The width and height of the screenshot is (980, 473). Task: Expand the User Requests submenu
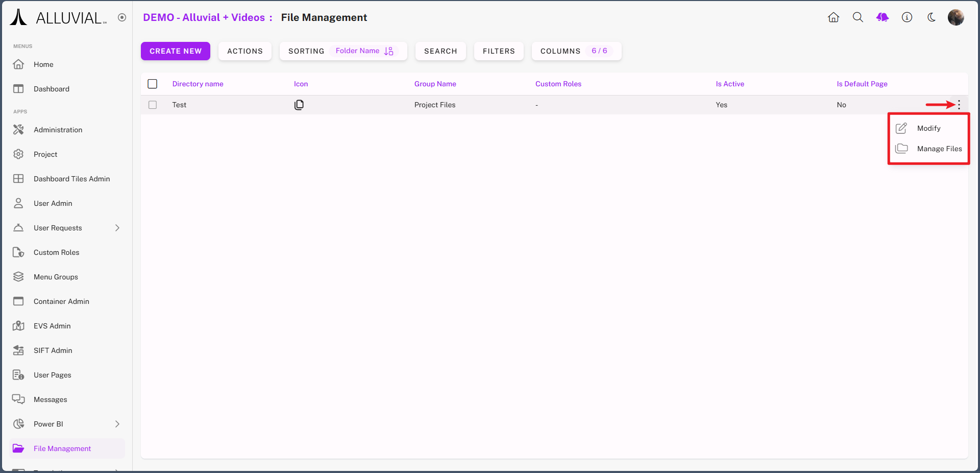click(x=117, y=228)
